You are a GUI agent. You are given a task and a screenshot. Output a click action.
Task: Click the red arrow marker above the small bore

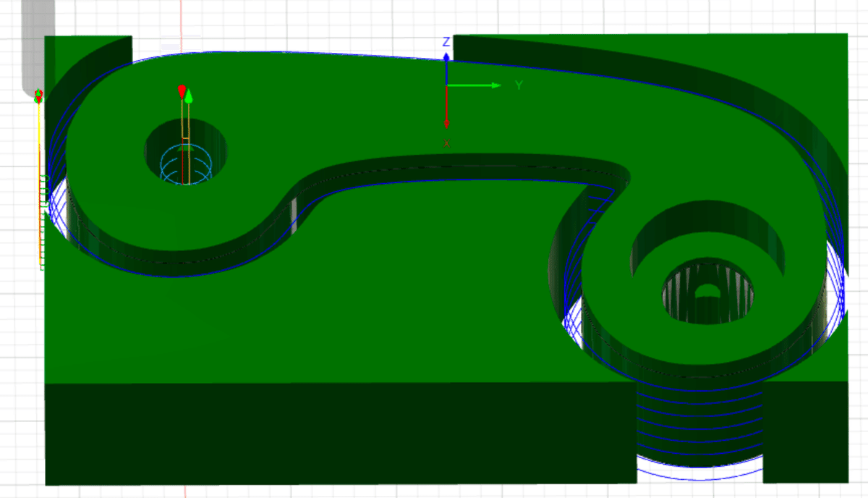182,92
